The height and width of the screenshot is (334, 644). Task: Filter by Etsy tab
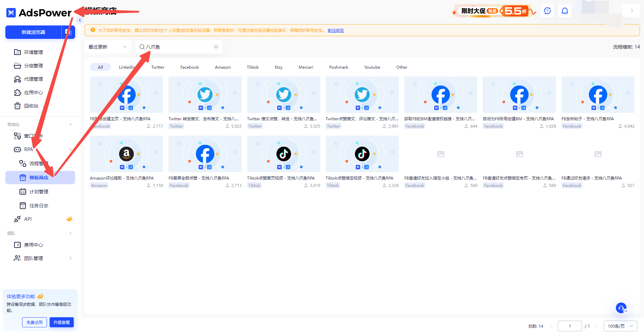coord(278,67)
